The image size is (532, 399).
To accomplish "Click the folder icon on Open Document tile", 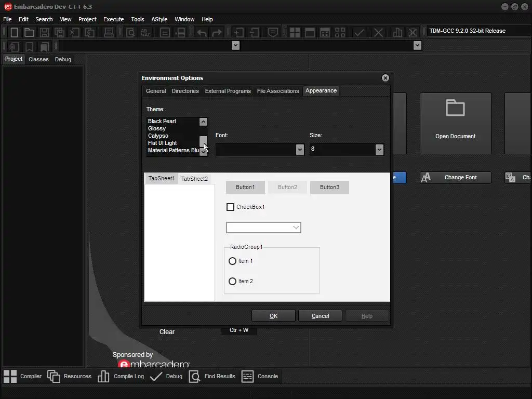I will click(x=455, y=108).
